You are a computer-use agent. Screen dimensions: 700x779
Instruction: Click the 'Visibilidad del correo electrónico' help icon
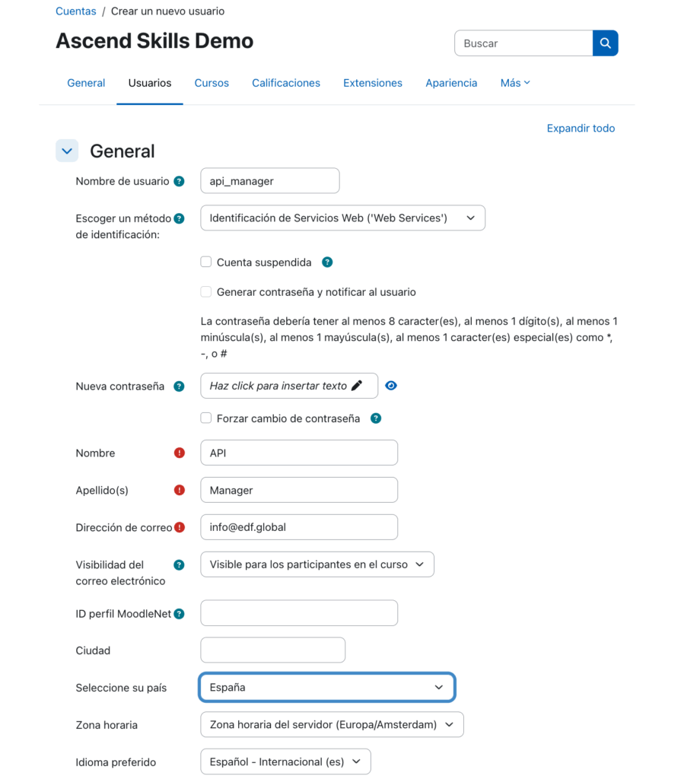(x=179, y=564)
